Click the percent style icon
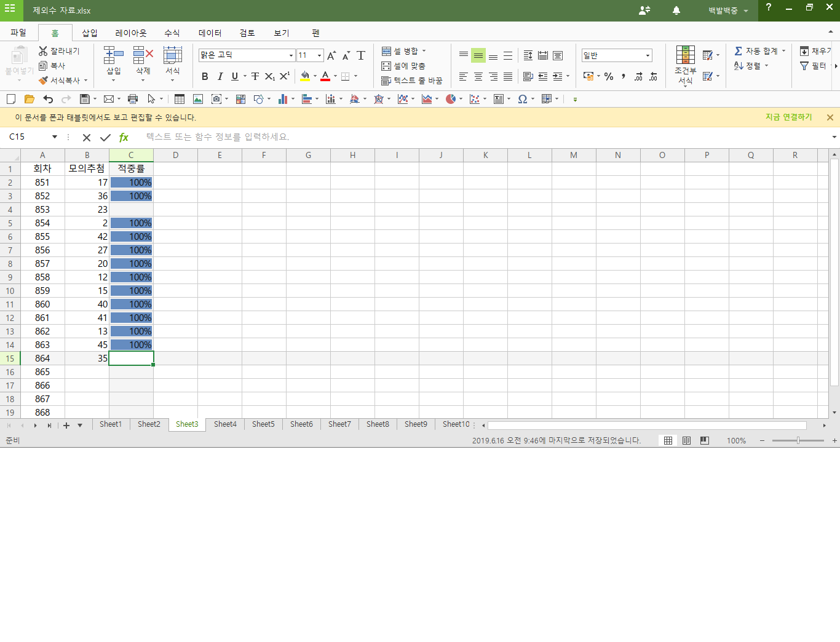This screenshot has width=840, height=642. click(x=609, y=76)
